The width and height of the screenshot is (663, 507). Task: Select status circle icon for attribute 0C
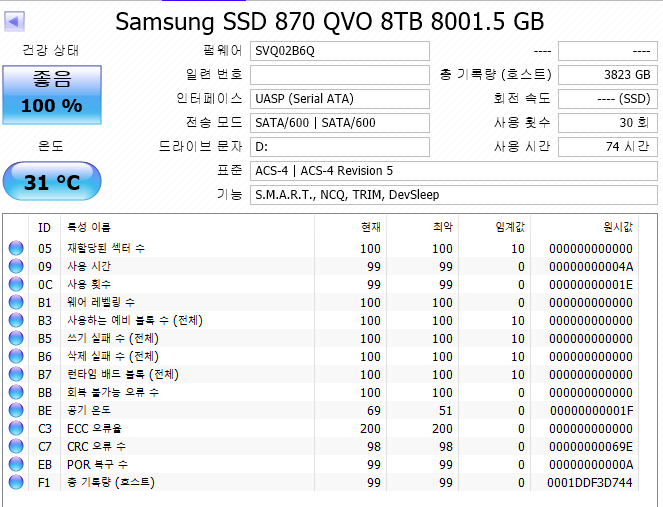tap(16, 284)
